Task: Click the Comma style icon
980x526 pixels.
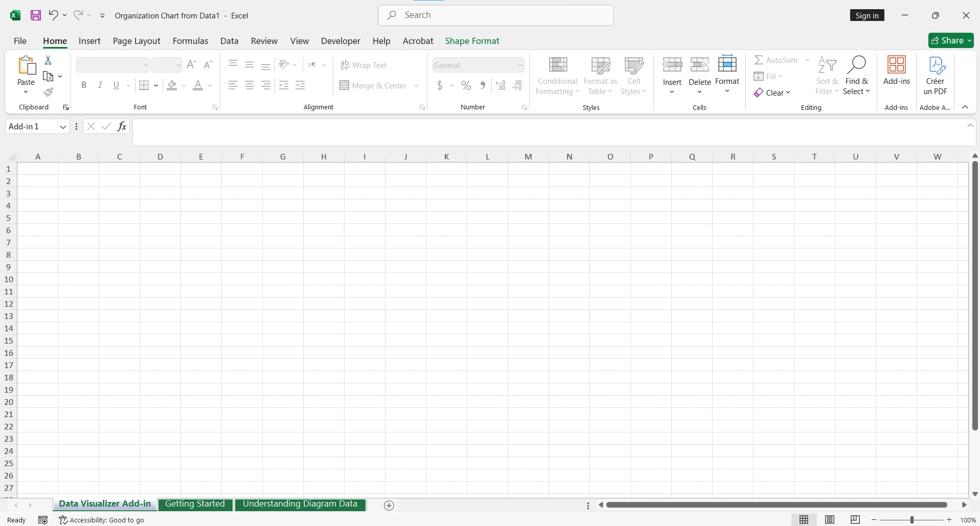Action: tap(483, 85)
